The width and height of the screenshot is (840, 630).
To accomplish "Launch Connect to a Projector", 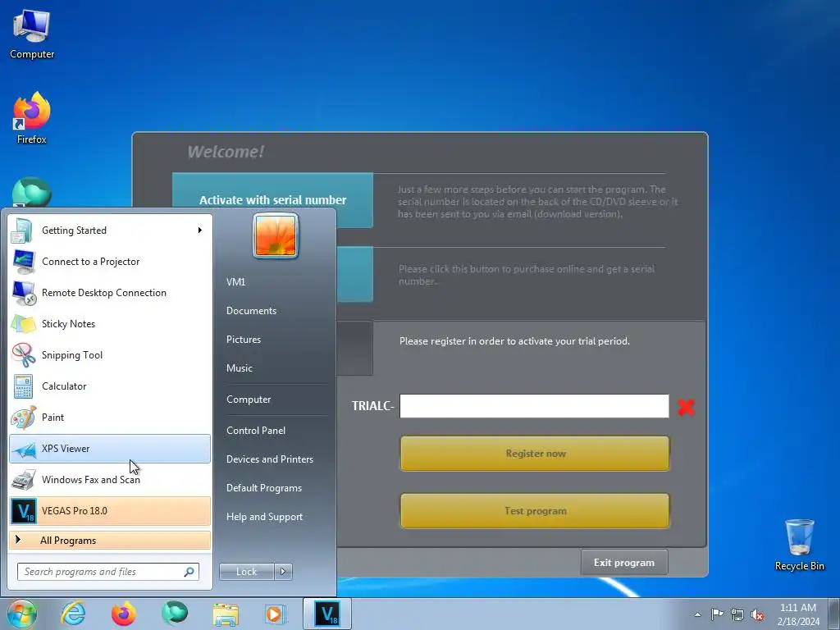I will tap(110, 262).
